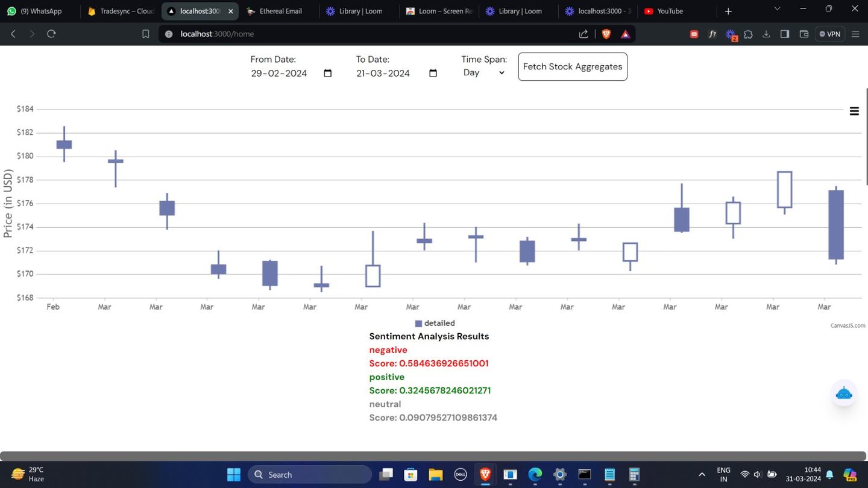The height and width of the screenshot is (488, 868).
Task: Click the $184 y-axis label
Action: [25, 109]
